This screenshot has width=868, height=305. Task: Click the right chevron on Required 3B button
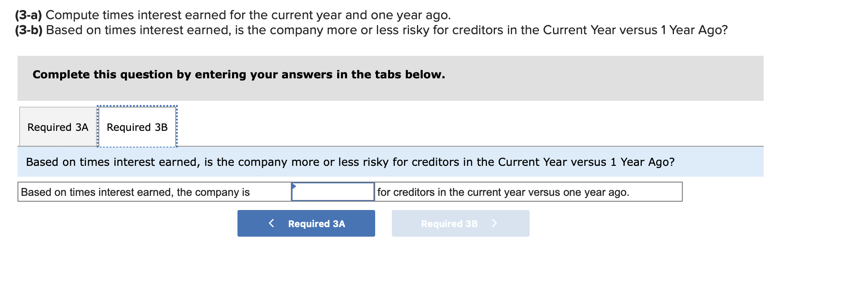point(494,223)
